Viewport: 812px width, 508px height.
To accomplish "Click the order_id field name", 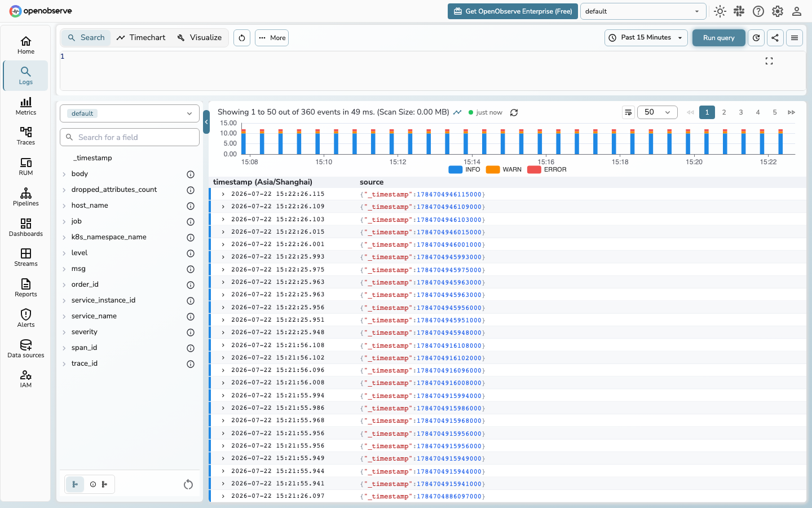I will coord(85,284).
